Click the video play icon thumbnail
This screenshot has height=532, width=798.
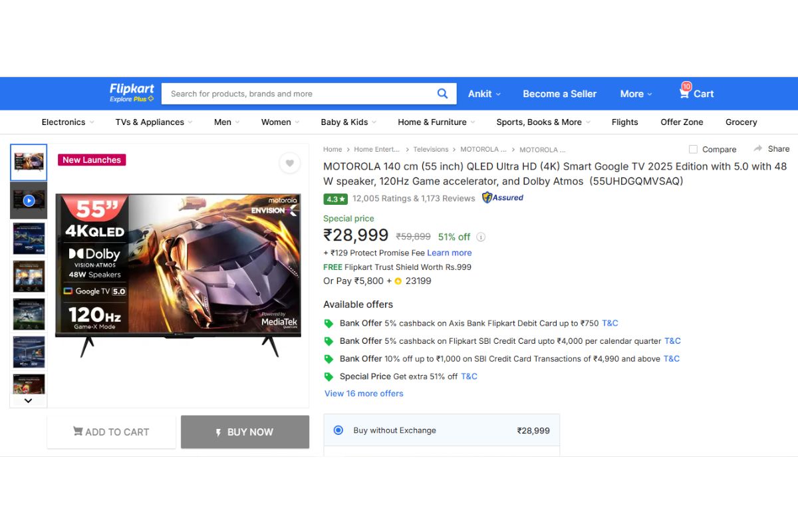29,200
